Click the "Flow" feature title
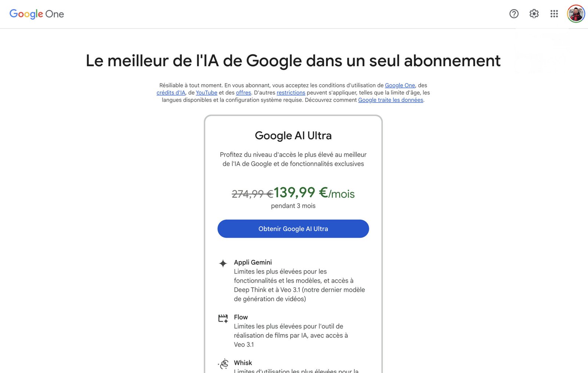 [241, 317]
